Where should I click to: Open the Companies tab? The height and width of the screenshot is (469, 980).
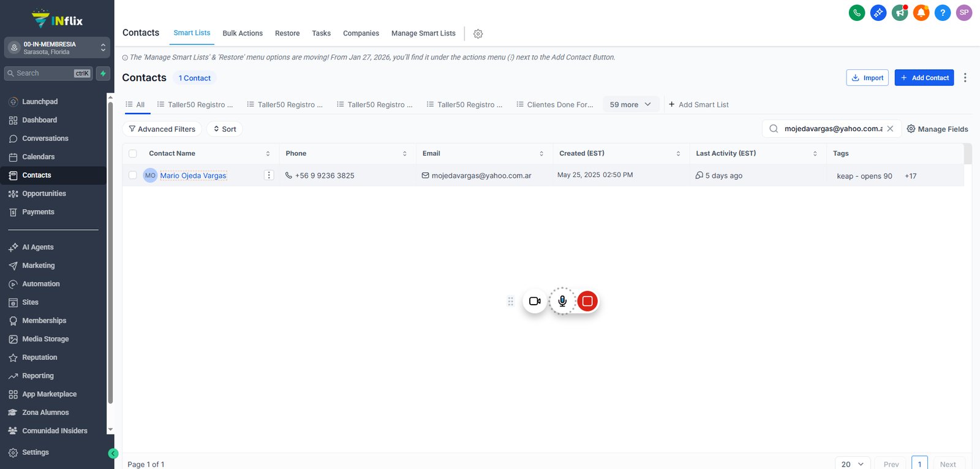361,34
